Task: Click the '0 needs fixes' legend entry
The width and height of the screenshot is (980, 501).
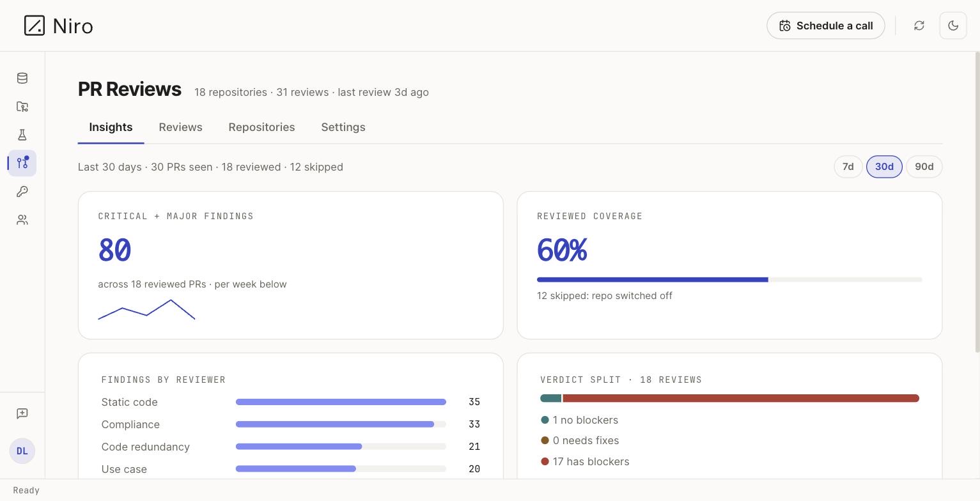Action: pos(580,440)
